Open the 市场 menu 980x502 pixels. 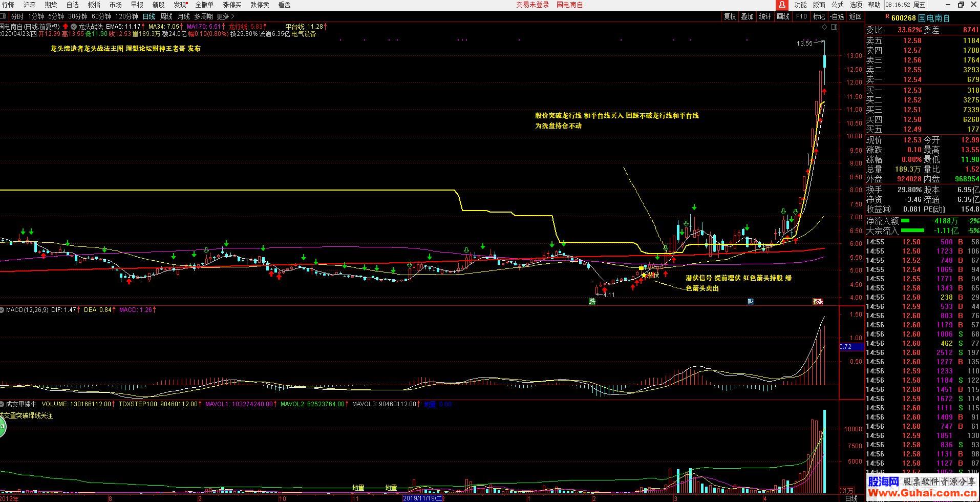coord(116,5)
